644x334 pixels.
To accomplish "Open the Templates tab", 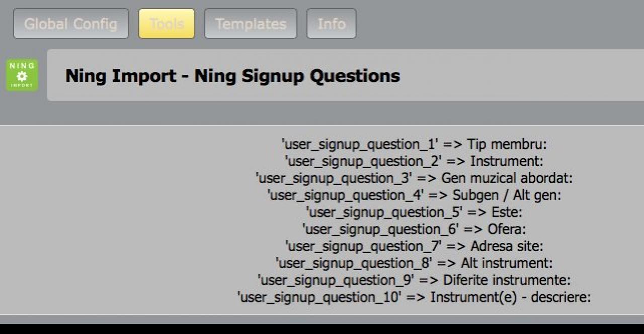I will (251, 24).
